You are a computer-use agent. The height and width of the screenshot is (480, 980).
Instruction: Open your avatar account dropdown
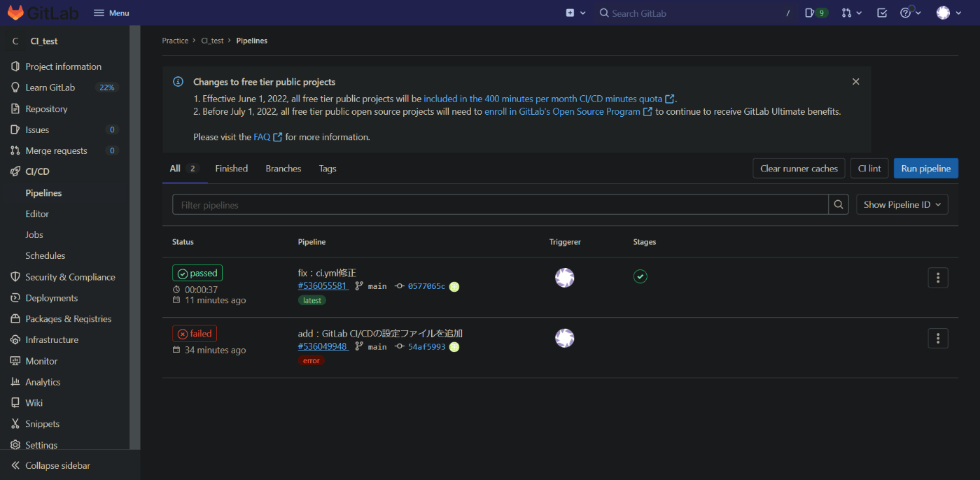(944, 13)
